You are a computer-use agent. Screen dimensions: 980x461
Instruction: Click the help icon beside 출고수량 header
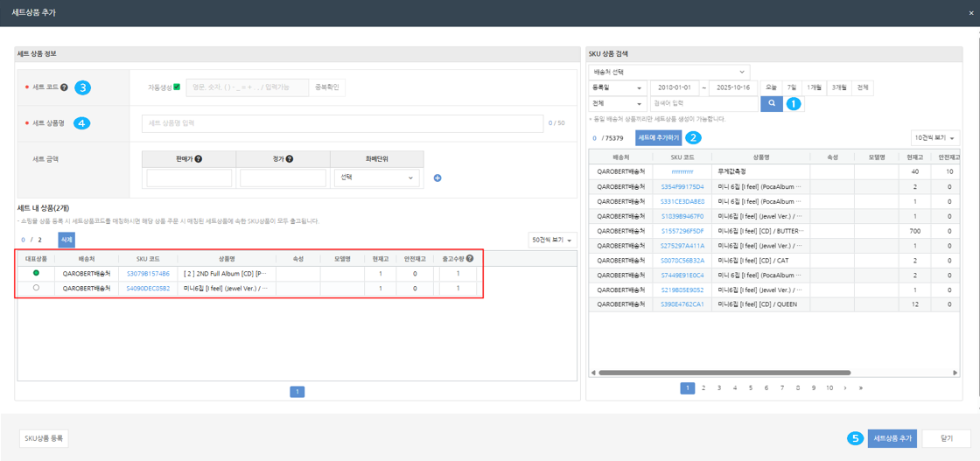tap(470, 259)
